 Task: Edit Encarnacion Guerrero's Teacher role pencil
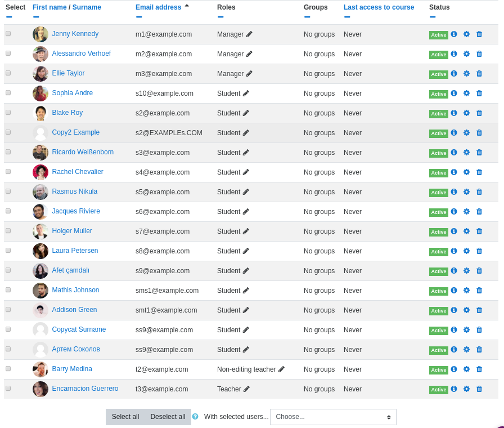tap(246, 389)
